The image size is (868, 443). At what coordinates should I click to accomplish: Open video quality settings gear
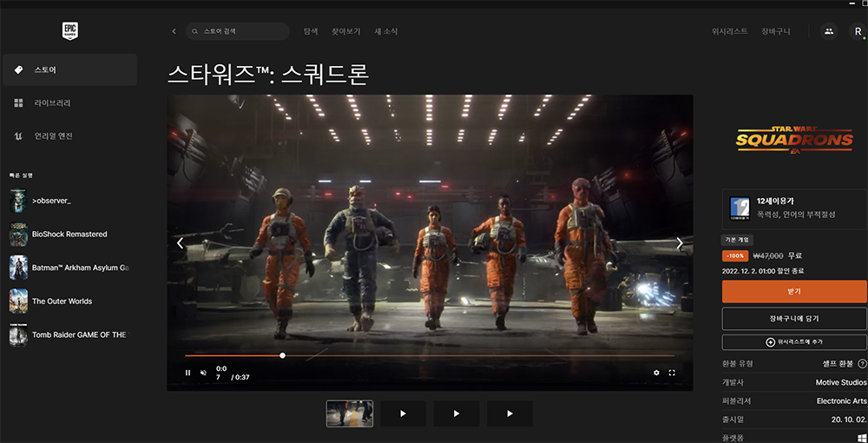pos(656,373)
